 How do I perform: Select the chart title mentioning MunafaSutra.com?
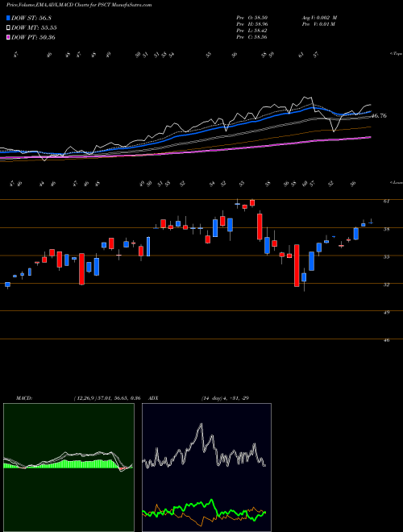click(x=79, y=5)
